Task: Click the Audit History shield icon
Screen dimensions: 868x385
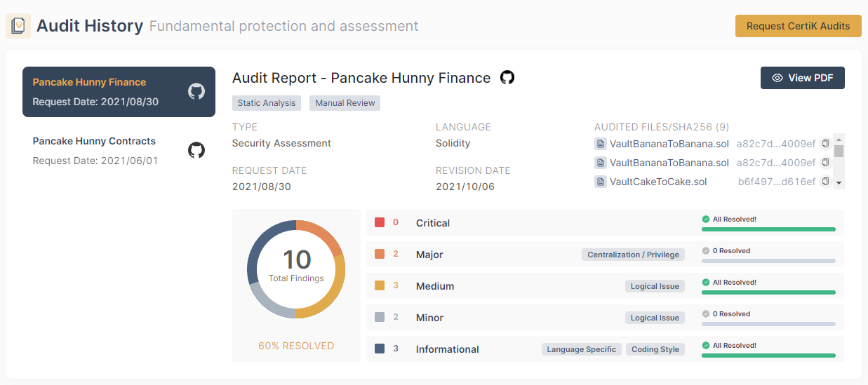Action: tap(18, 26)
